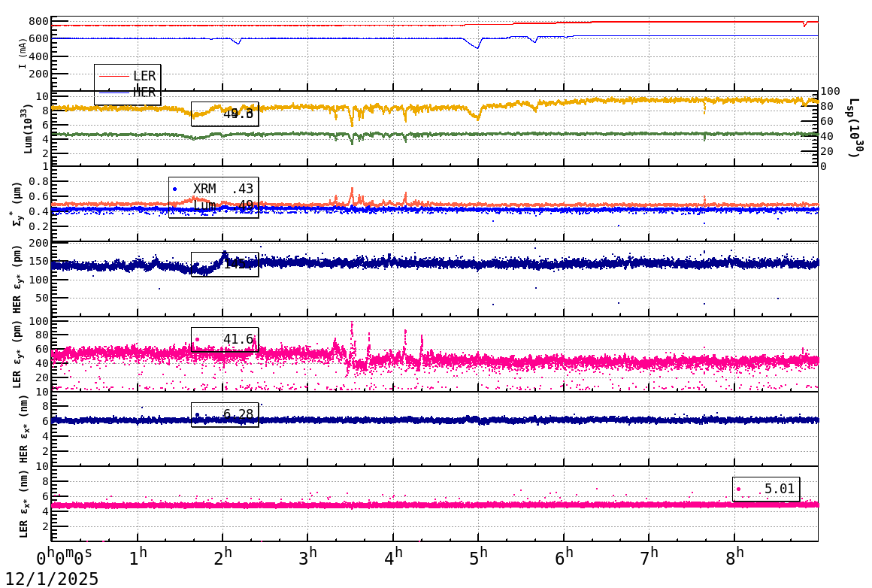The width and height of the screenshot is (872, 588).
Task: Click the blue marker beside the 6.28 value
Action: 197,414
